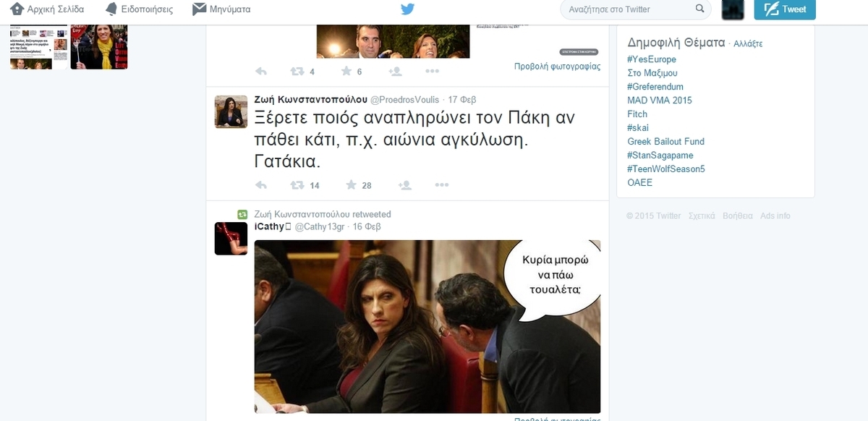Click the Σχετικά footer link
This screenshot has height=421, width=868.
coord(702,216)
